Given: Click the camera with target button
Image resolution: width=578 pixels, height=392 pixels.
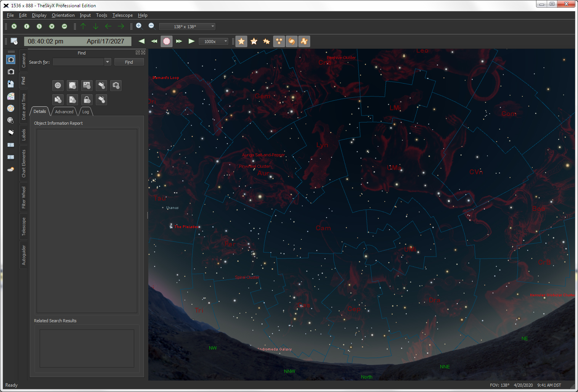Looking at the screenshot, I should point(116,85).
